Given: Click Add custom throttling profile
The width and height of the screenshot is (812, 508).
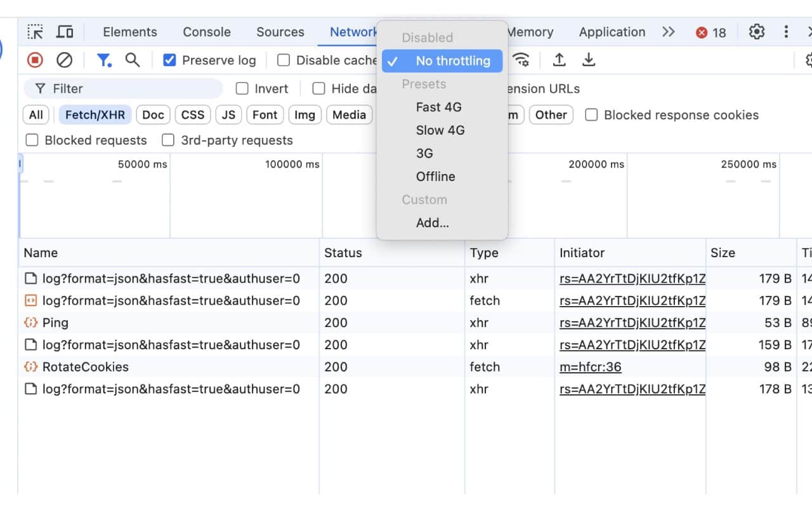Looking at the screenshot, I should pyautogui.click(x=432, y=223).
